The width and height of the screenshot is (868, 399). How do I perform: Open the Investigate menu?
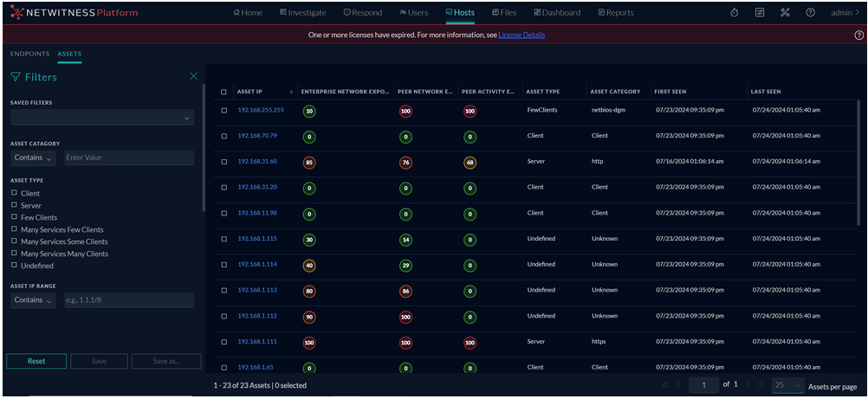[x=303, y=12]
